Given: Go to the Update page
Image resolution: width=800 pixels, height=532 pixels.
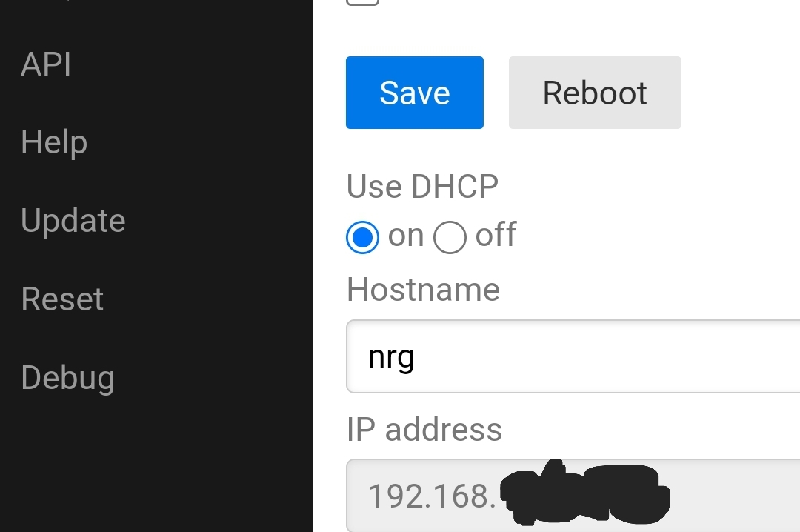Looking at the screenshot, I should click(73, 221).
